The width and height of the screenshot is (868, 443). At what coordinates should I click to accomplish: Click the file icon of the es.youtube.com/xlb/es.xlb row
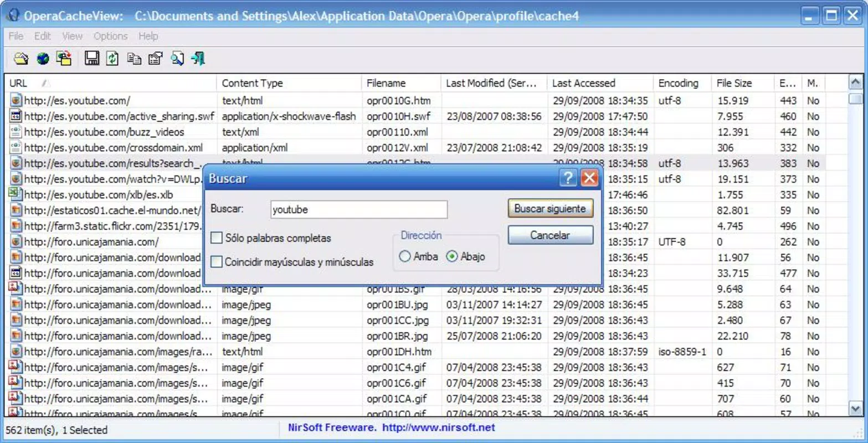click(x=16, y=194)
